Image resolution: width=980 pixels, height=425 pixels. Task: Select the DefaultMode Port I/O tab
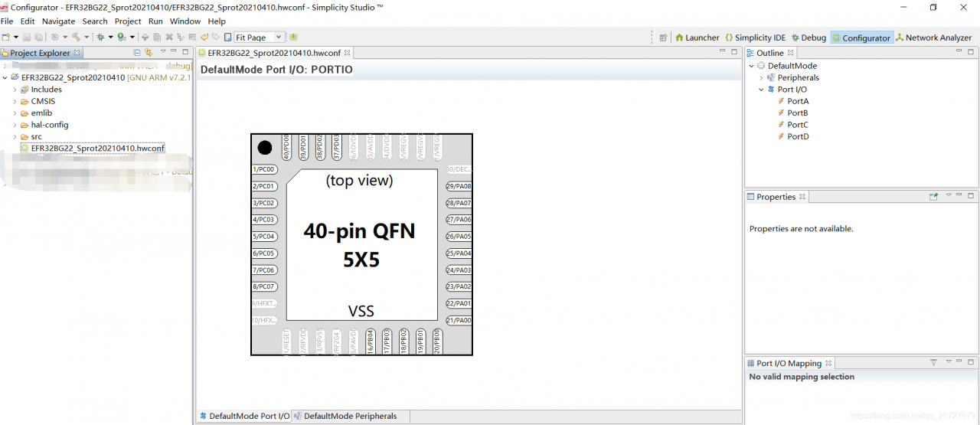point(244,416)
